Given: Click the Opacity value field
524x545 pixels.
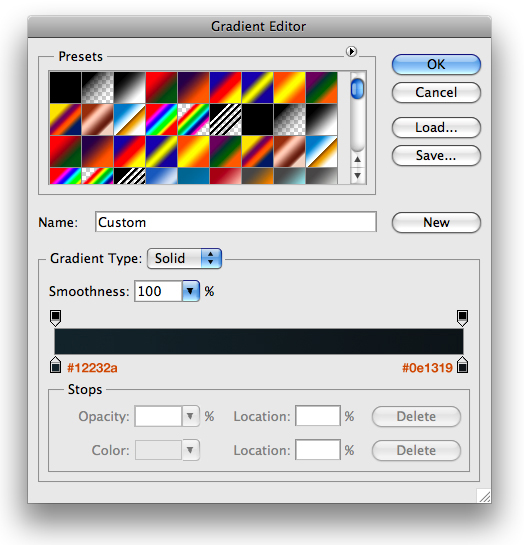Looking at the screenshot, I should point(158,416).
